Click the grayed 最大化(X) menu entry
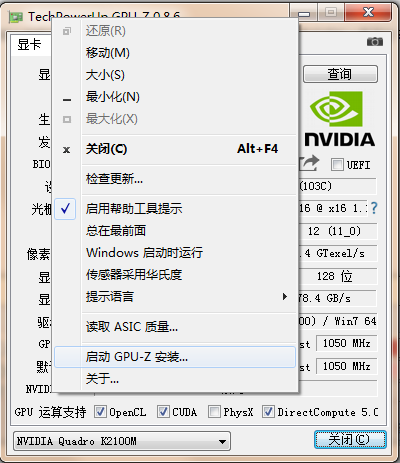This screenshot has width=400, height=463. (175, 119)
